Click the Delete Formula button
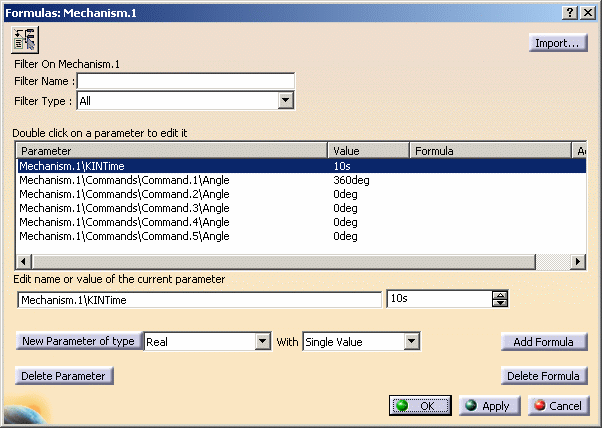 coord(544,376)
